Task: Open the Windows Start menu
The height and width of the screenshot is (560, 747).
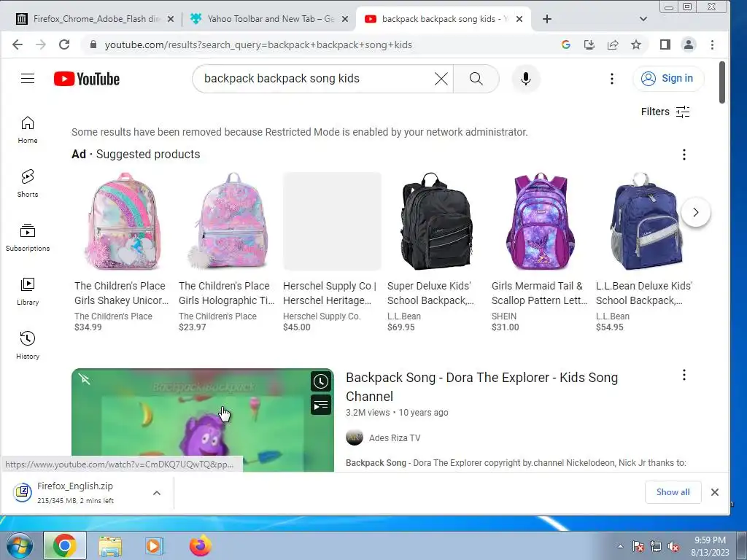Action: coord(20,545)
